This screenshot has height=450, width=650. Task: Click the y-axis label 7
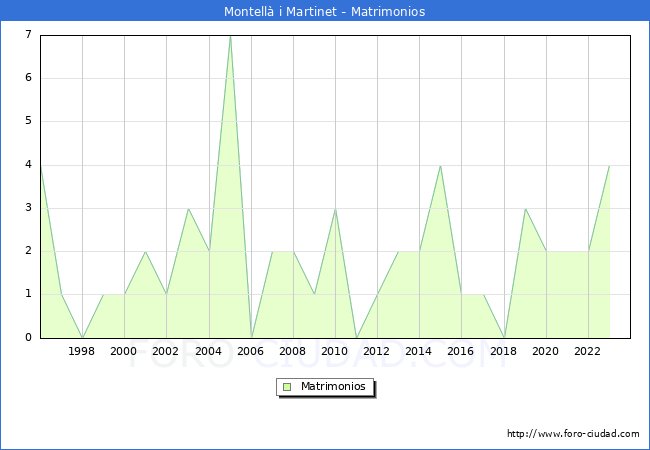pyautogui.click(x=28, y=35)
